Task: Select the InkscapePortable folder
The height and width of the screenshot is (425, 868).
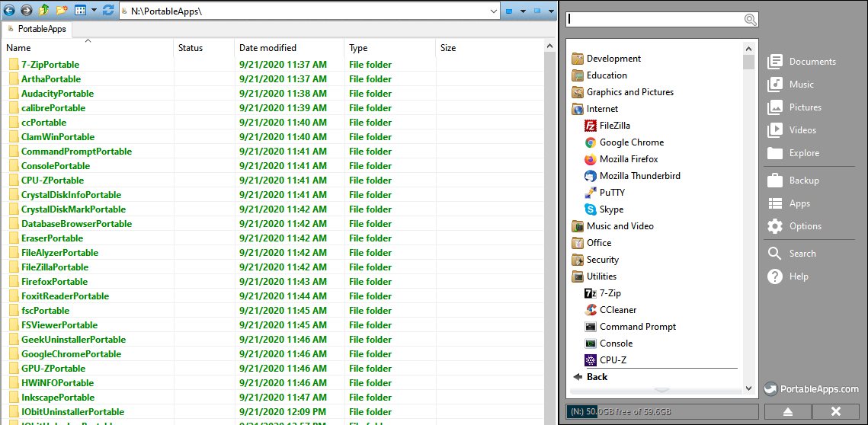Action: 58,398
